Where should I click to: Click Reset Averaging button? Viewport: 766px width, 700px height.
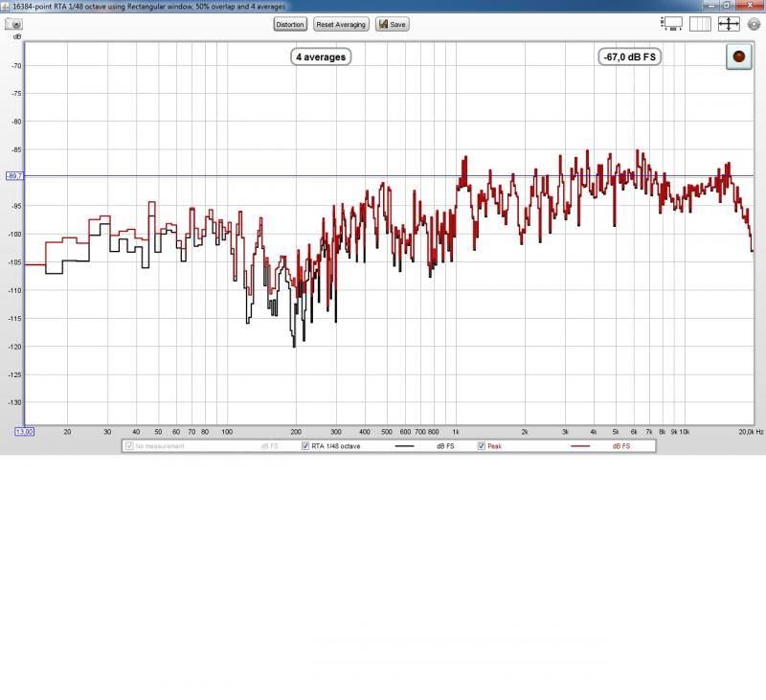point(341,25)
